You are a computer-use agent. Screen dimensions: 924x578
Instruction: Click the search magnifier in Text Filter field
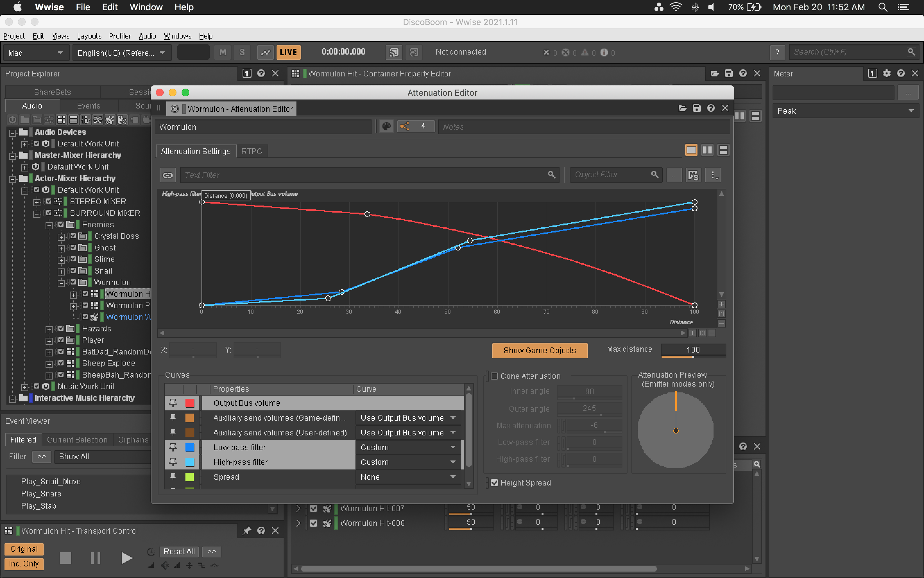[551, 175]
